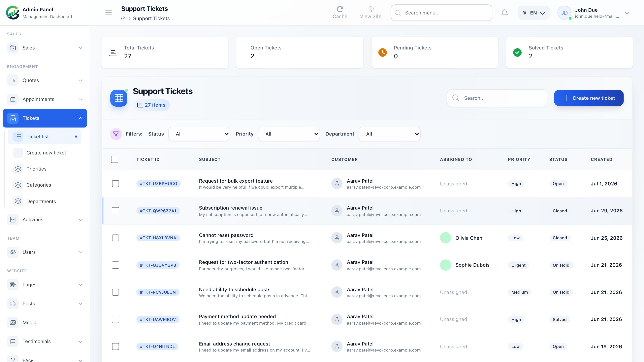Click subject 'Subscription renewal issue'
Viewport: 644px width, 362px height.
point(230,208)
